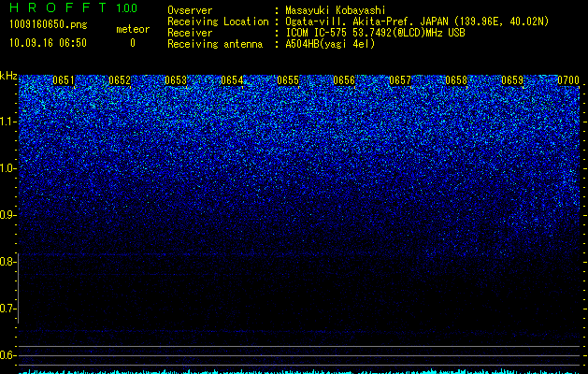The width and height of the screenshot is (588, 374).
Task: Click observer name Masayuki Kobayashi
Action: pos(336,10)
